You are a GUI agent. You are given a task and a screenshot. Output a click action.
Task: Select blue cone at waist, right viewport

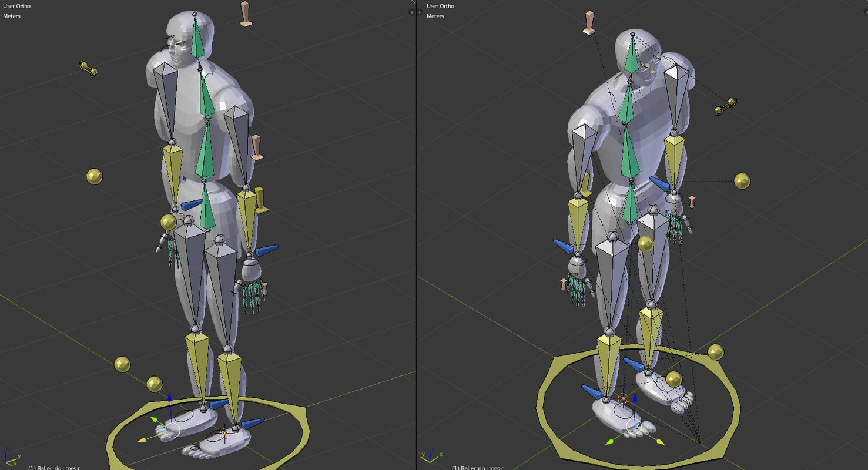pos(659,183)
